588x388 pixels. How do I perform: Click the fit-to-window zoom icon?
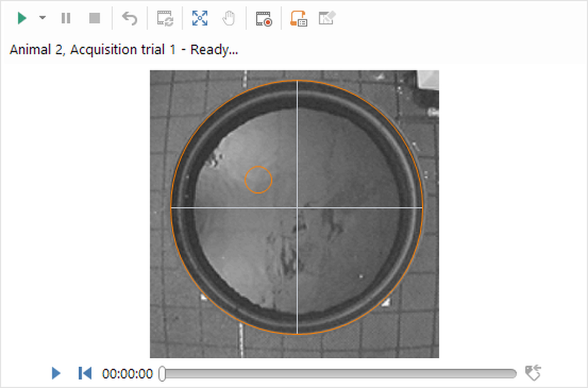pos(200,19)
